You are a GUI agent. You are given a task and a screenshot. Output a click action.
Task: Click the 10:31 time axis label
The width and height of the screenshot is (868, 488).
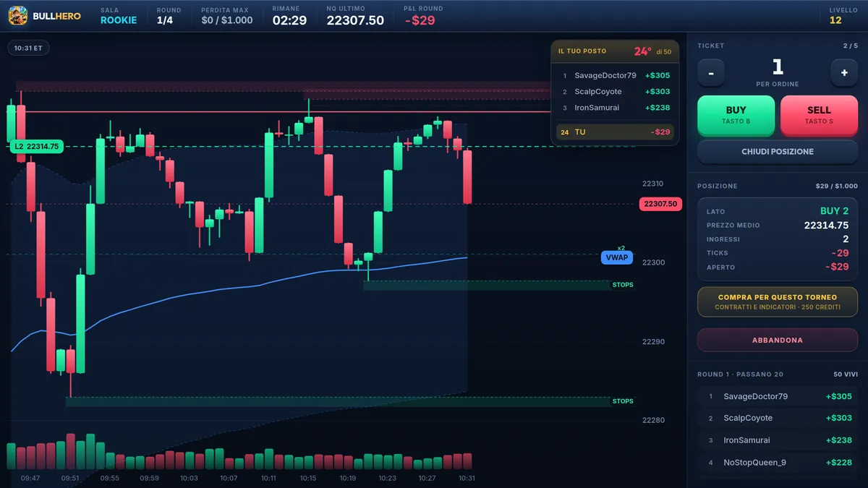pyautogui.click(x=466, y=478)
